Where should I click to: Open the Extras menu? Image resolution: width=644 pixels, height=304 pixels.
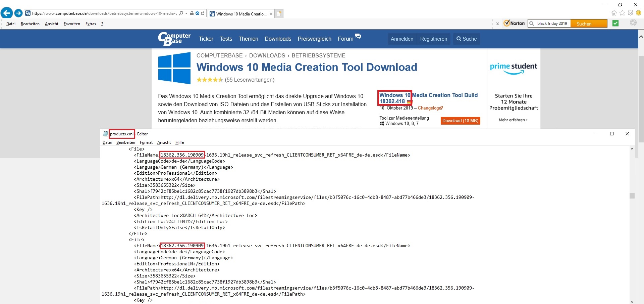click(x=91, y=24)
